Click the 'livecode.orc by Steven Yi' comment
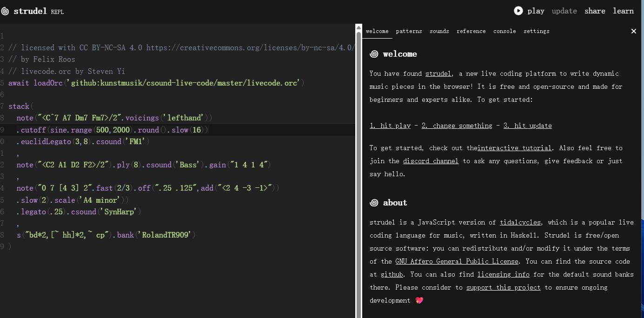The image size is (644, 318). tap(66, 71)
